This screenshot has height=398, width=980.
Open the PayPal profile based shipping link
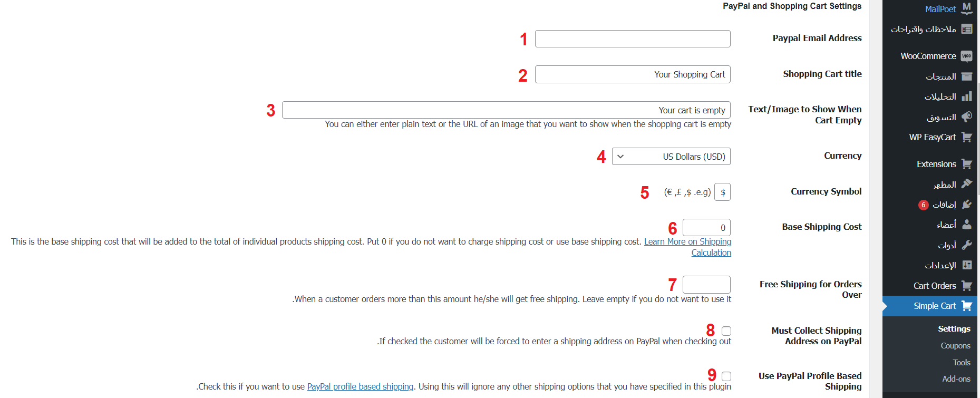coord(360,387)
